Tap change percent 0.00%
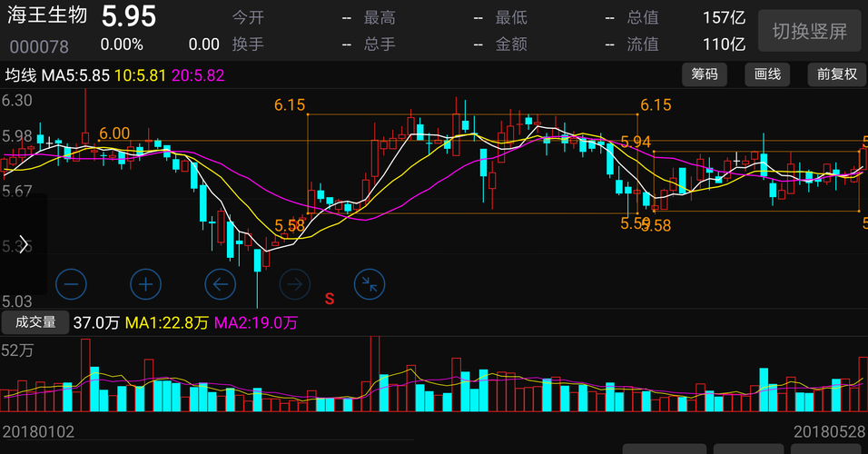 (122, 44)
